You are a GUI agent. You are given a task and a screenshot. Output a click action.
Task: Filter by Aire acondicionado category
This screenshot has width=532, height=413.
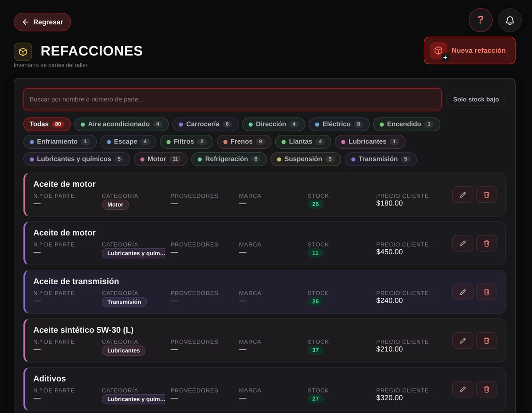tap(121, 124)
